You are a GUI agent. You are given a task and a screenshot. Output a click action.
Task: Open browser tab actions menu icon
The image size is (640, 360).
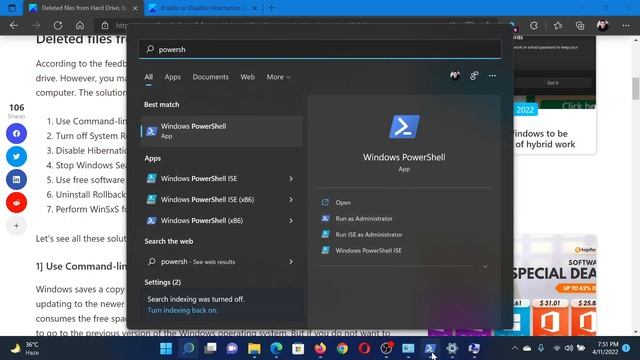tap(12, 8)
